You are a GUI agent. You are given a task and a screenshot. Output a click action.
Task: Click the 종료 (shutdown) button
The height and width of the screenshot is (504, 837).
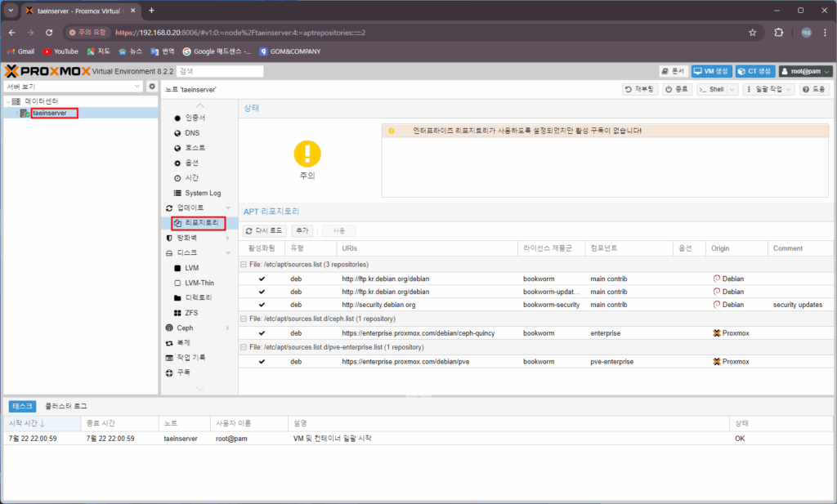click(677, 90)
